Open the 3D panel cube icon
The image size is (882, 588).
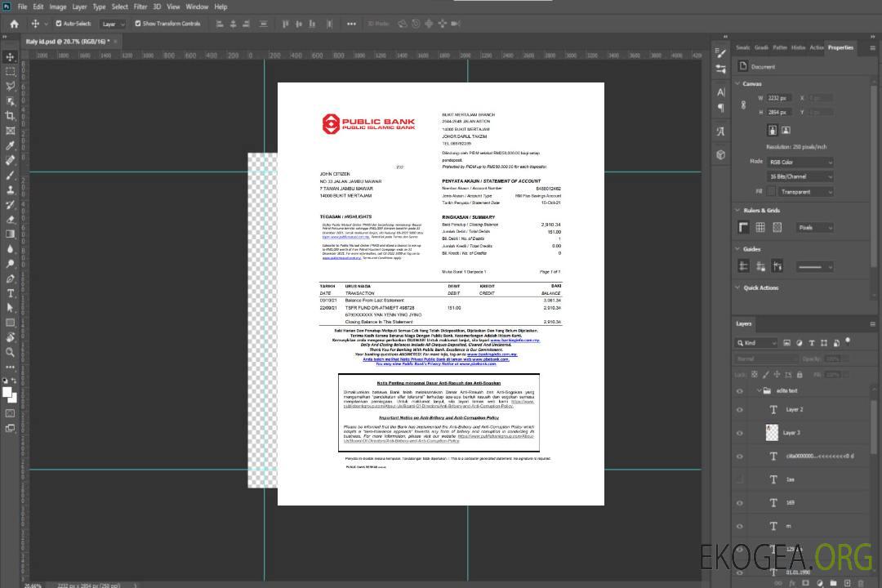coord(720,154)
